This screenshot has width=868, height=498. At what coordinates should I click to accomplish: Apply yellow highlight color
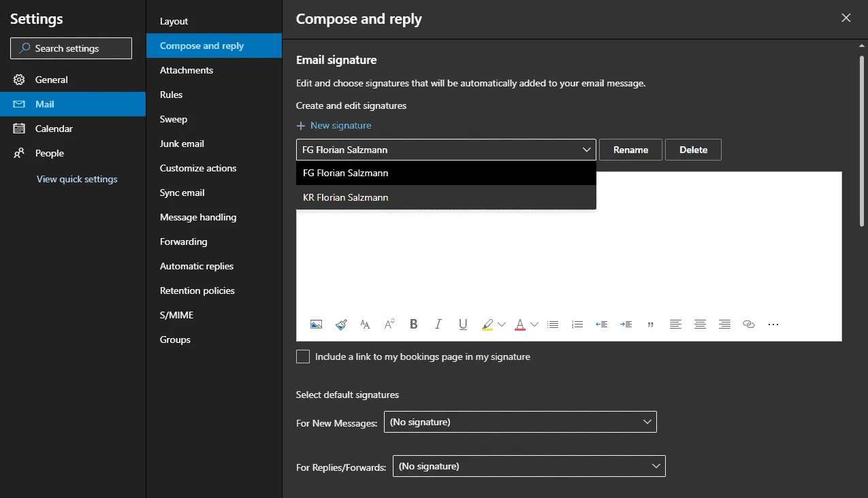point(487,325)
